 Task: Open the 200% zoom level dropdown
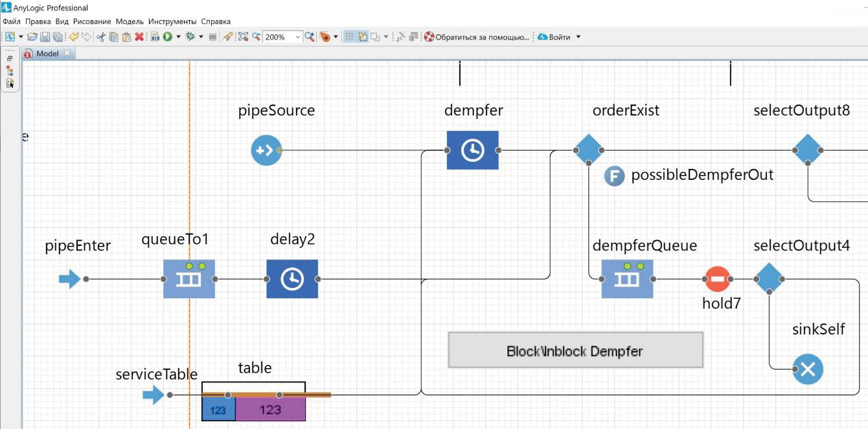click(298, 37)
